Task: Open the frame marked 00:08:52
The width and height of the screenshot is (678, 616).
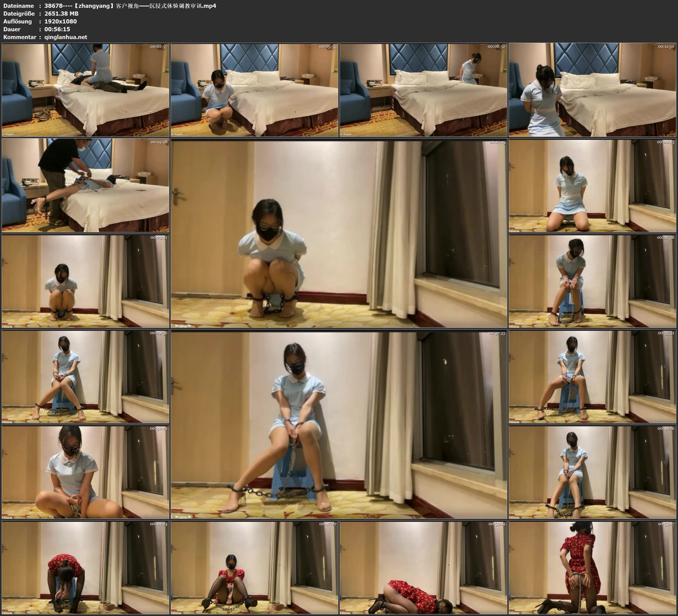Action: click(x=423, y=90)
